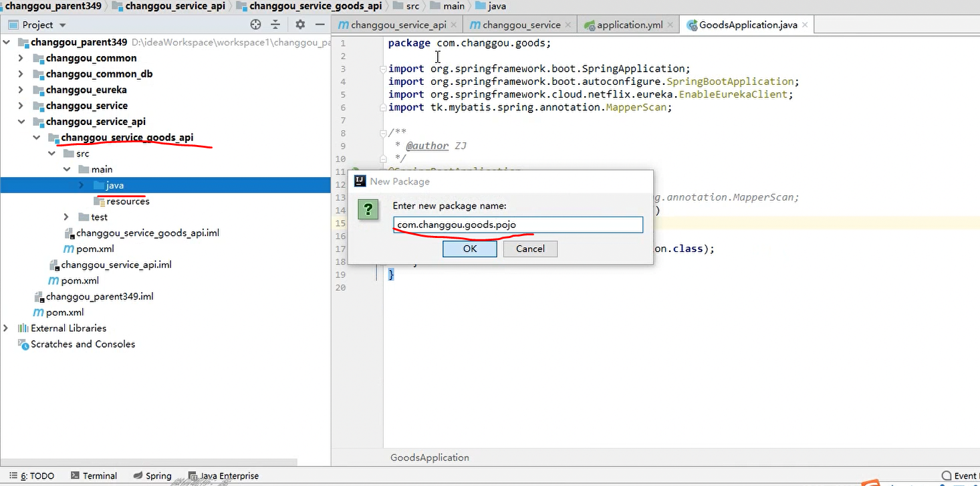The width and height of the screenshot is (980, 486).
Task: Select Scratches and Consoles
Action: pyautogui.click(x=83, y=344)
